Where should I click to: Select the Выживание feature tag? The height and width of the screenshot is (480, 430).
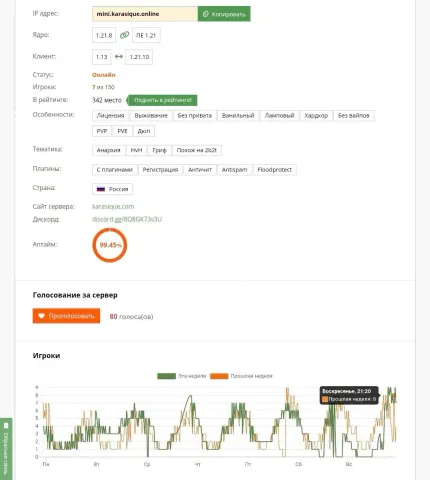pyautogui.click(x=151, y=116)
